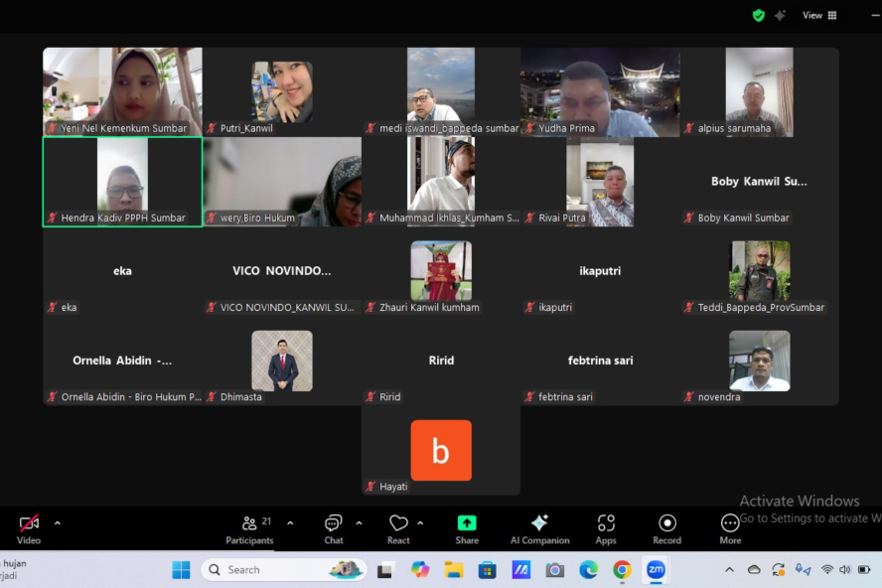Select Dhimasta participant tile

point(282,361)
